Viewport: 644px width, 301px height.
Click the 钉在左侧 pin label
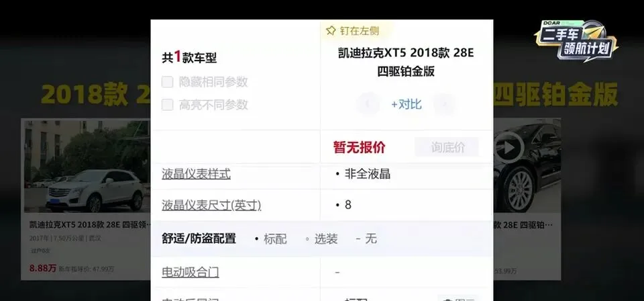(x=360, y=30)
